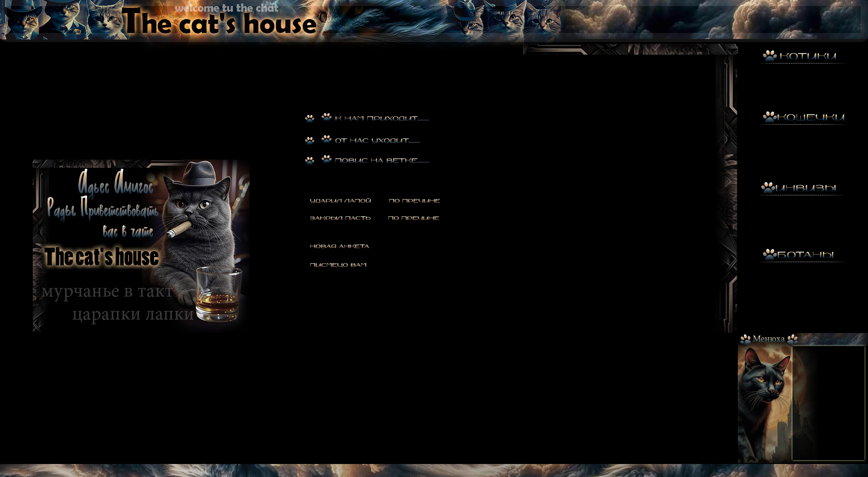Select the К НАМ ПРИХОДИТ text
Screen dimensions: 868x477
pos(381,118)
